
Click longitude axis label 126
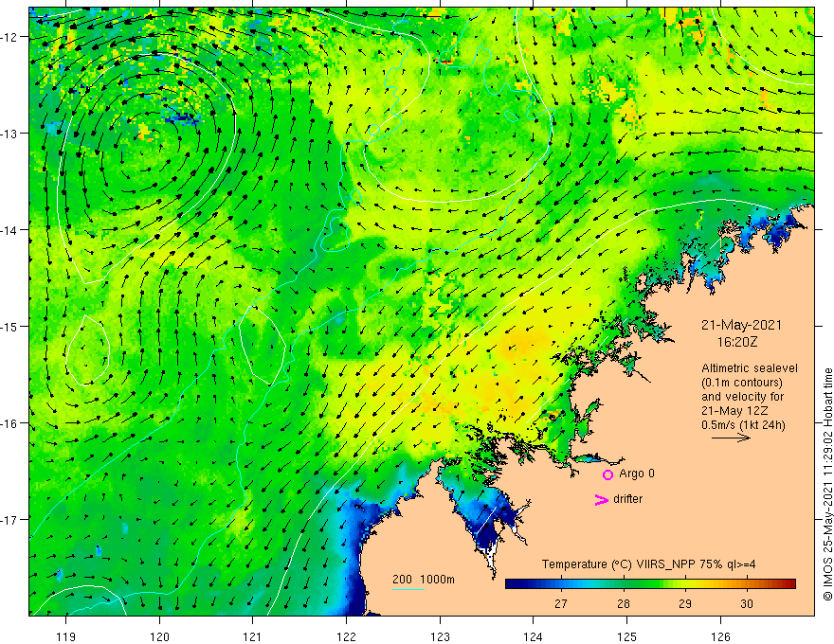[720, 636]
